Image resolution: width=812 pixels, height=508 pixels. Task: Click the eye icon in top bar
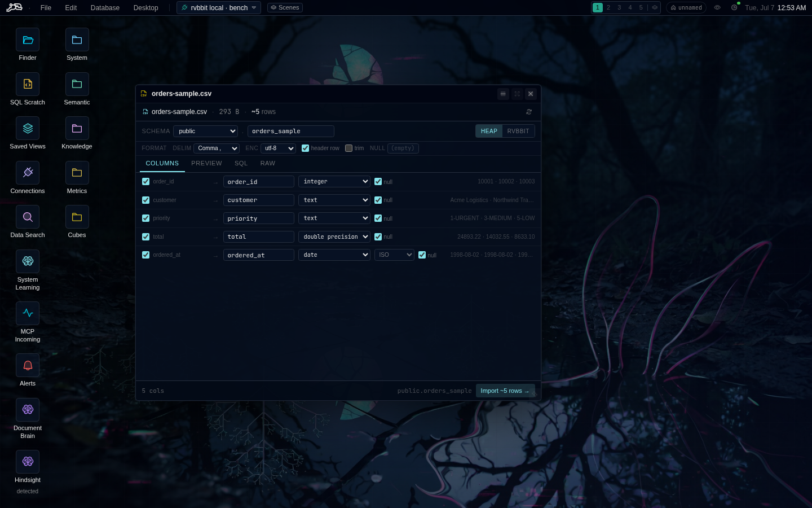pyautogui.click(x=717, y=7)
